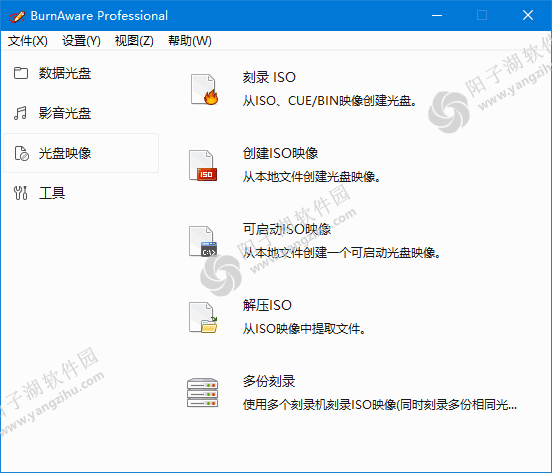
Task: Click the command prompt bootable ISO icon
Action: (203, 241)
